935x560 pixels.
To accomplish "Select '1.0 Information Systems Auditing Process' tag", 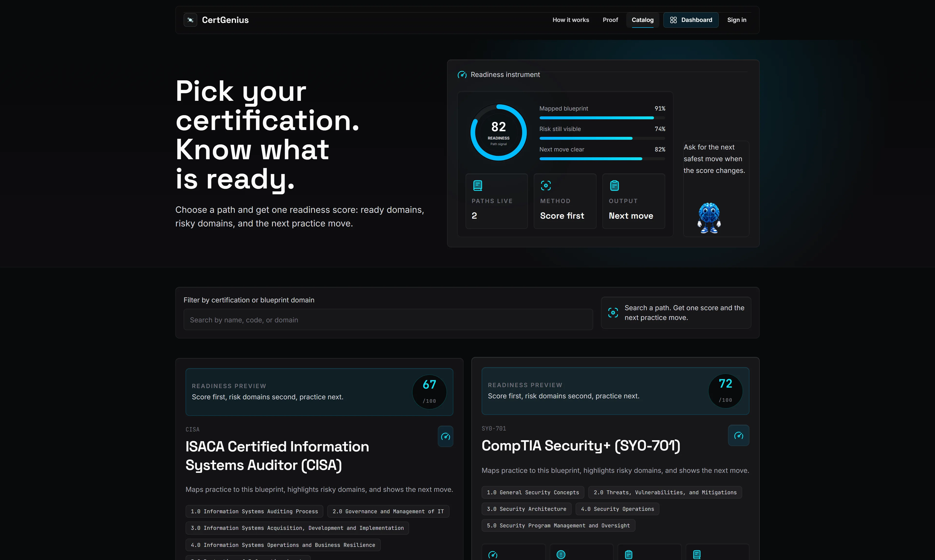I will pyautogui.click(x=254, y=511).
